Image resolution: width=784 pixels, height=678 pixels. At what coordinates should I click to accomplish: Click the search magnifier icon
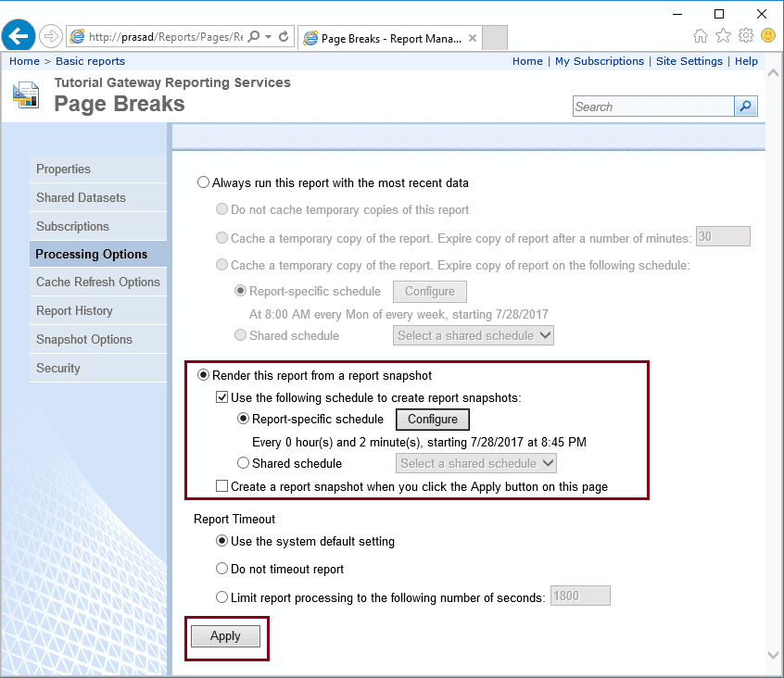coord(745,106)
